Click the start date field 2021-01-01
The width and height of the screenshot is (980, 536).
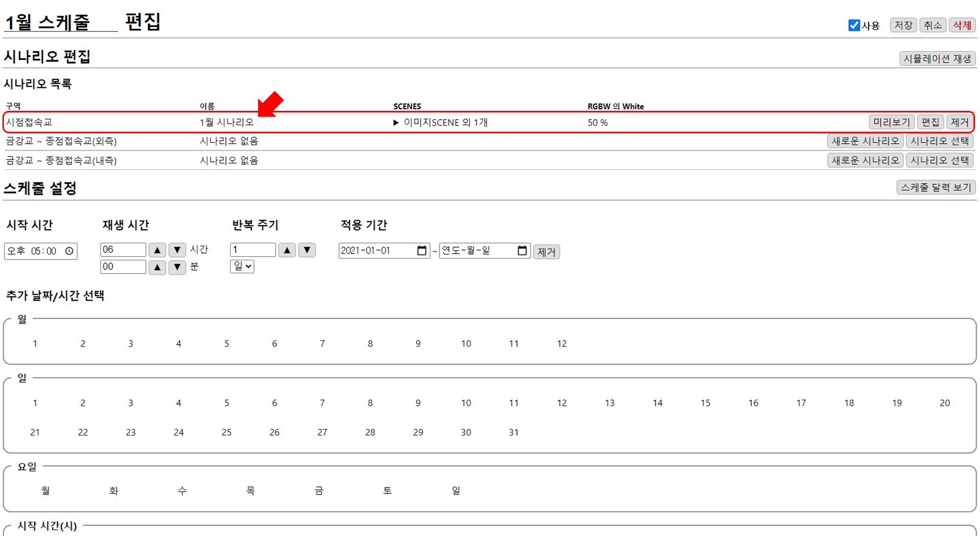(384, 251)
